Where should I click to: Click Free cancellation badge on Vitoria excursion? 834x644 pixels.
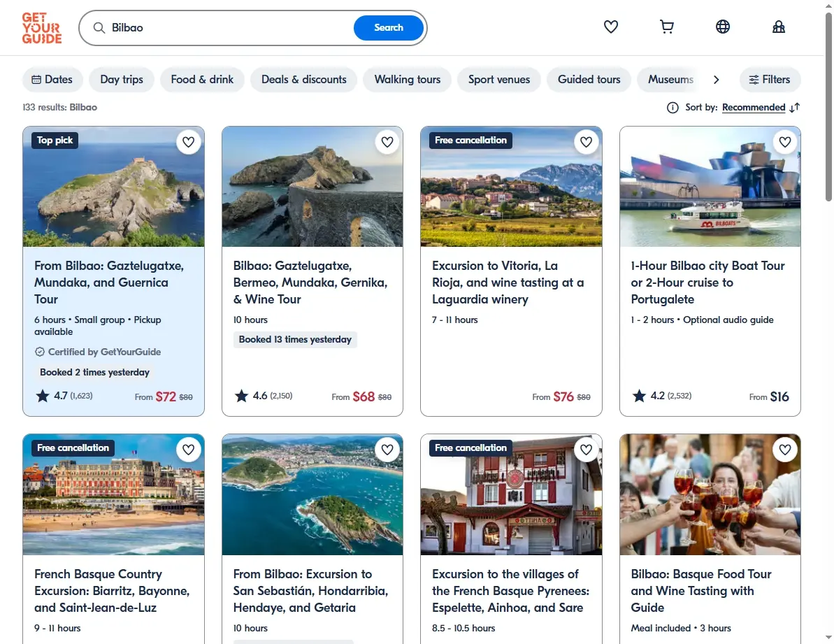point(470,141)
